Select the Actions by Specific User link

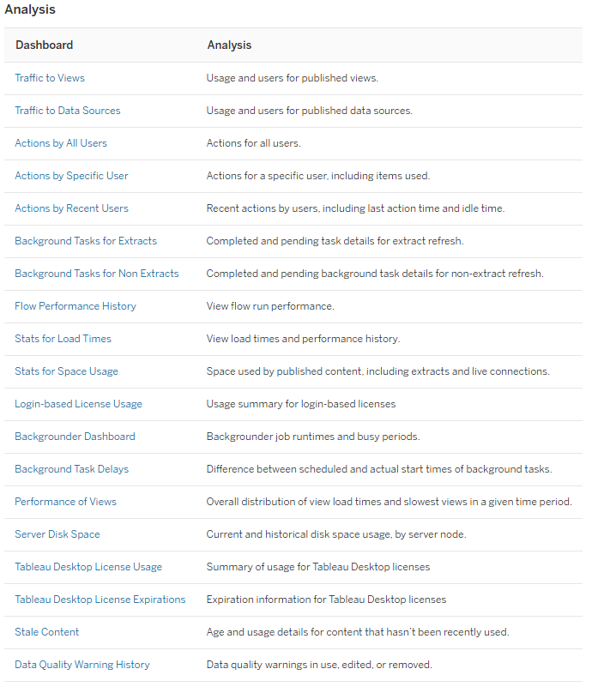coord(71,176)
